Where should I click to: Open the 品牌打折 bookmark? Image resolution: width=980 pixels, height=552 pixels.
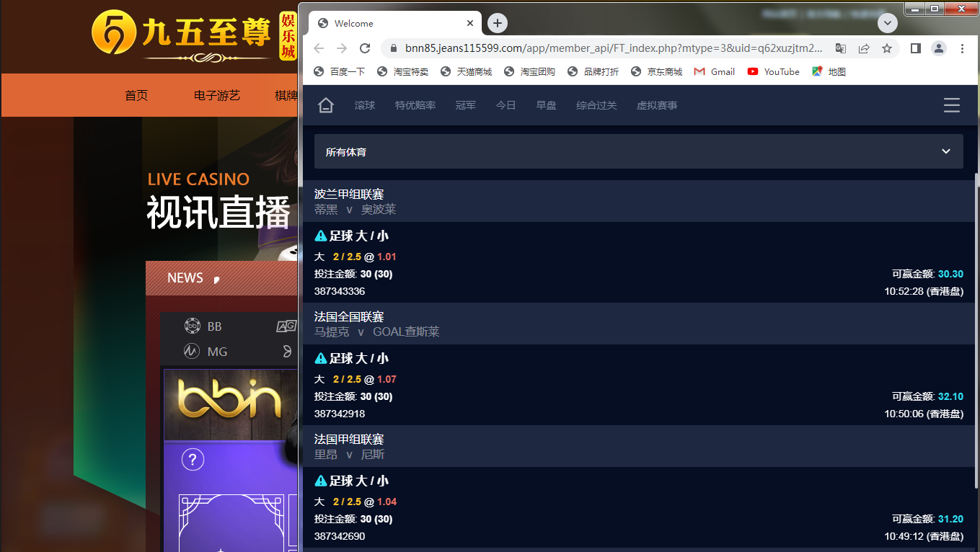pyautogui.click(x=593, y=71)
